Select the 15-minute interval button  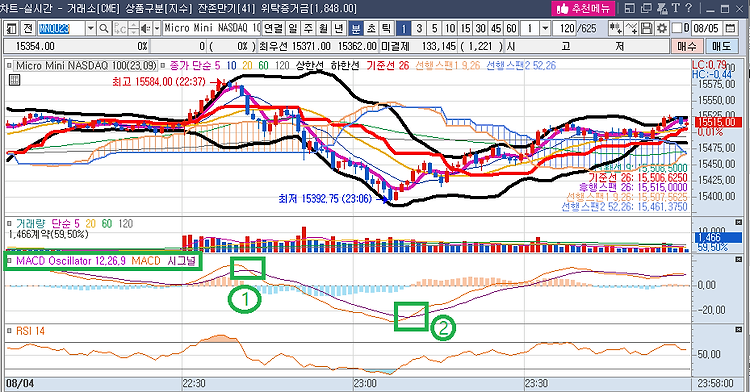pos(465,29)
